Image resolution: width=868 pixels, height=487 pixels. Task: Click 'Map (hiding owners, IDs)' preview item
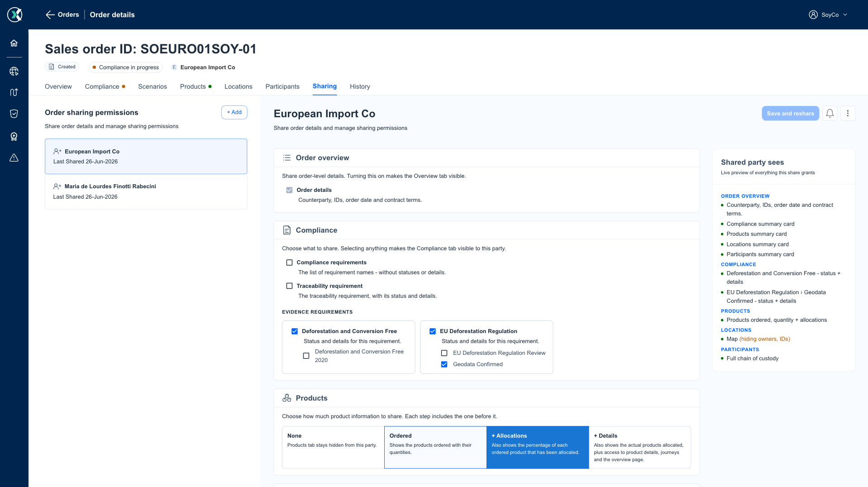click(x=758, y=339)
